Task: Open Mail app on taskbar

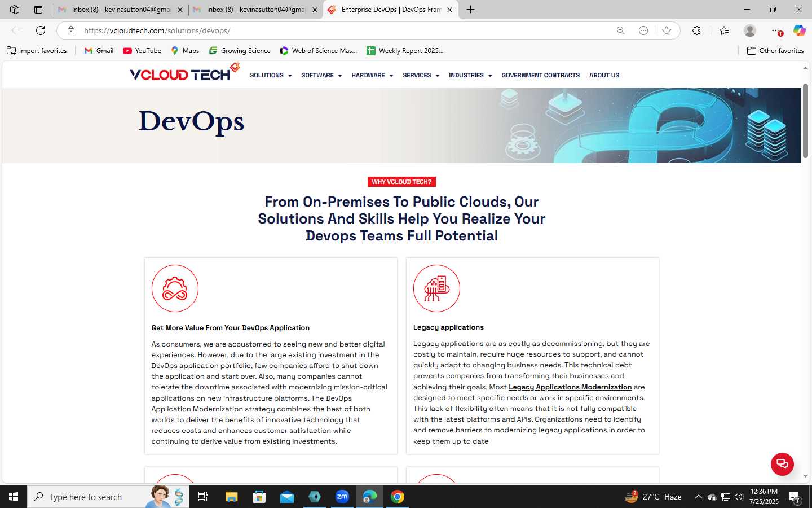Action: click(x=287, y=497)
